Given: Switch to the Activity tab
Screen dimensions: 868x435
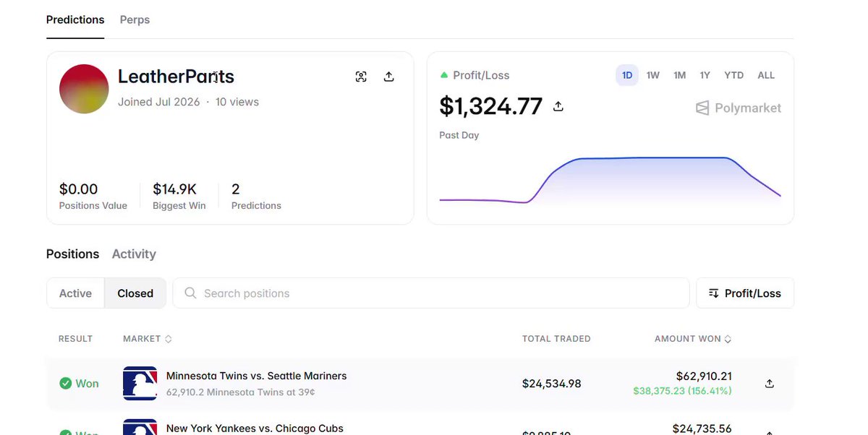Looking at the screenshot, I should click(x=134, y=254).
